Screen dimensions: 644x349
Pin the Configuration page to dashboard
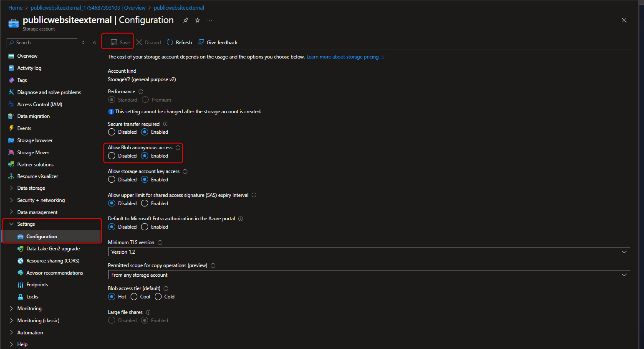click(185, 20)
